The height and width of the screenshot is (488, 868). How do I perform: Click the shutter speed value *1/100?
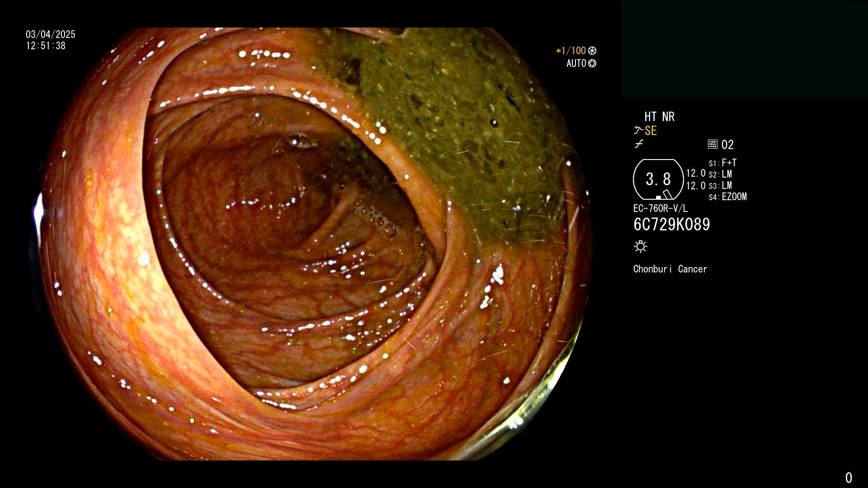[571, 51]
